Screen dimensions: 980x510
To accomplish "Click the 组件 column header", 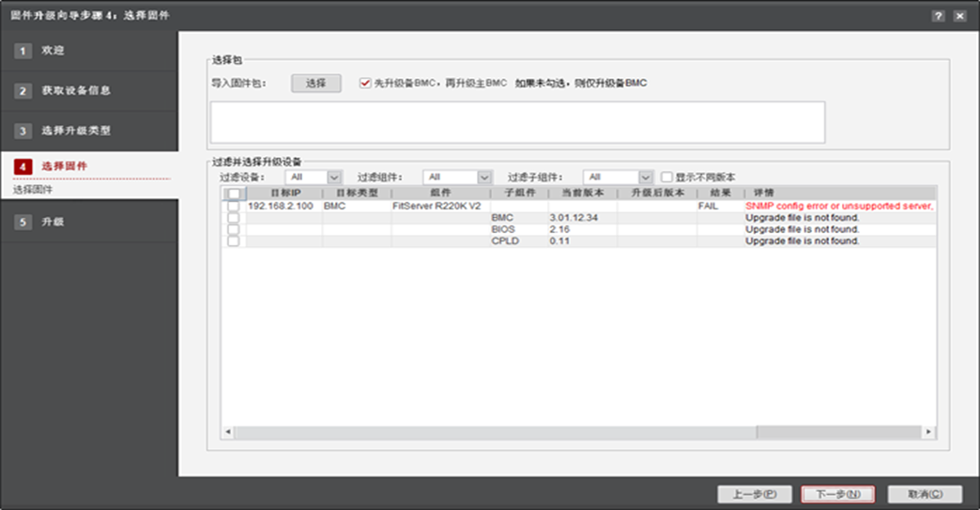I will tap(440, 193).
